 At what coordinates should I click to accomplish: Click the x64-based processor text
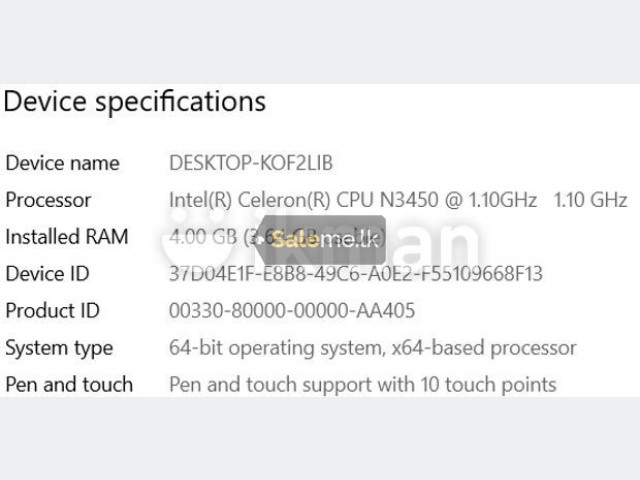(484, 348)
